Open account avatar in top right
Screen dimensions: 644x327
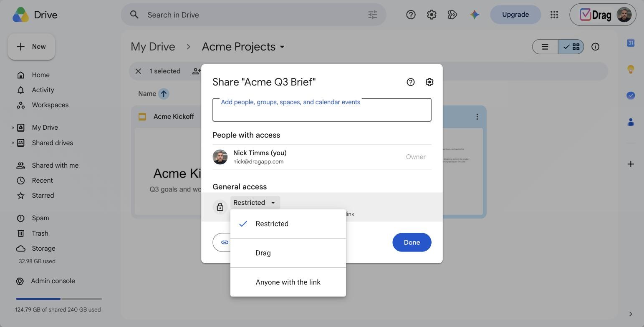pyautogui.click(x=624, y=15)
